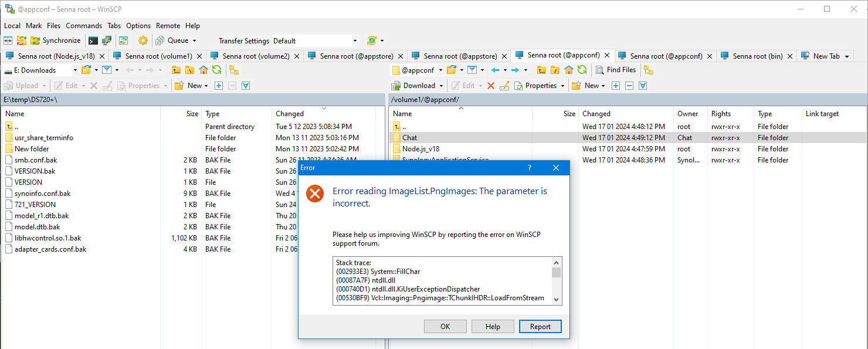This screenshot has height=349, width=868.
Task: Open the E: Downloads drive selector dropdown
Action: pyautogui.click(x=75, y=69)
